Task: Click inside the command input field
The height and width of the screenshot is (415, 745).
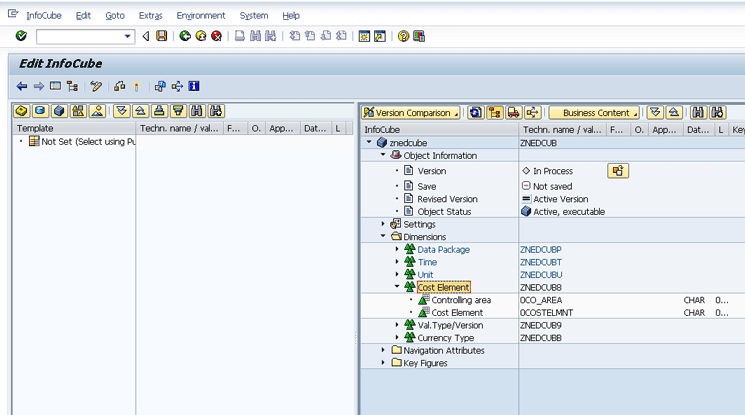Action: click(x=80, y=37)
